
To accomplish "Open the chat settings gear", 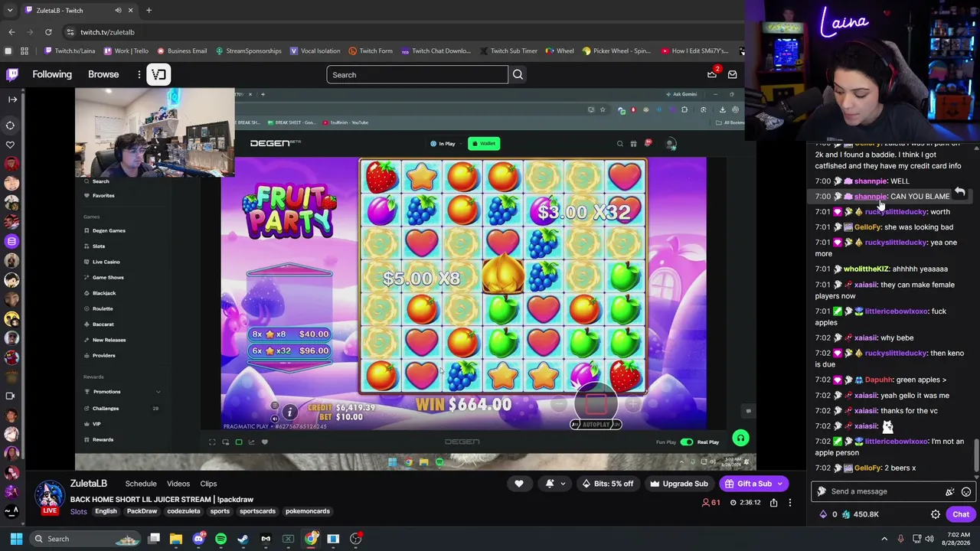I will click(x=936, y=514).
